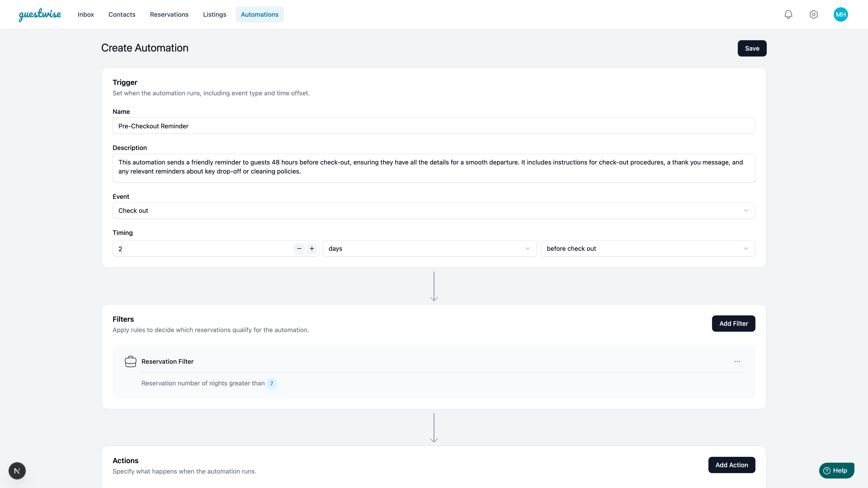Image resolution: width=868 pixels, height=488 pixels.
Task: Switch to the Reservations tab
Action: [169, 14]
